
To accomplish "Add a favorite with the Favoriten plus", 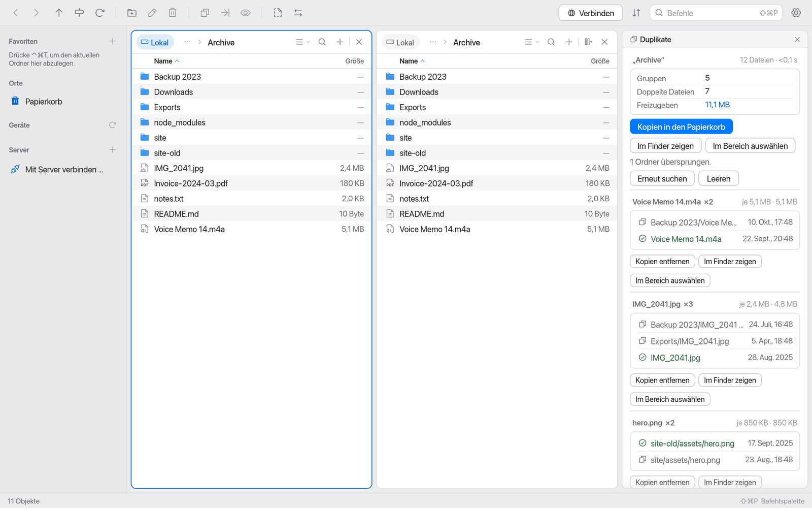I will (x=112, y=41).
